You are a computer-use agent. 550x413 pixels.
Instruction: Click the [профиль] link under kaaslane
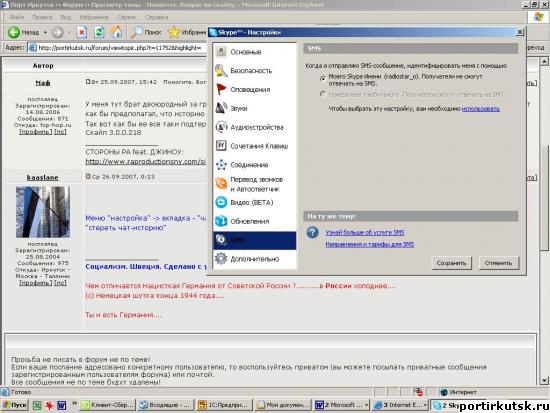[x=35, y=283]
